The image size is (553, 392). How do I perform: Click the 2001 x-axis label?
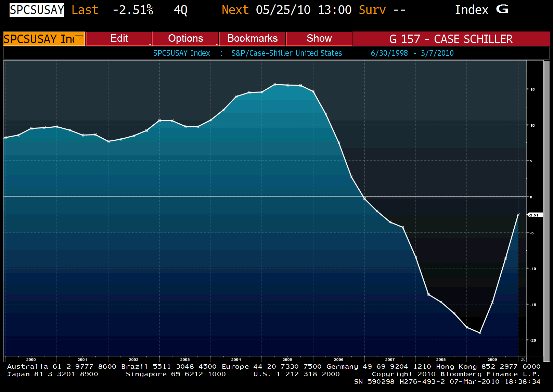tap(82, 359)
